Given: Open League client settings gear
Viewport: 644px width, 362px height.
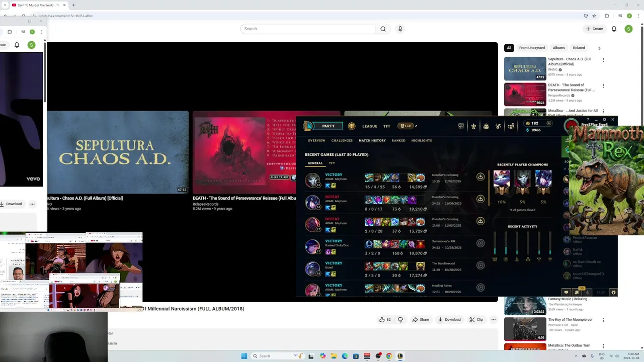Looking at the screenshot, I should tap(605, 120).
